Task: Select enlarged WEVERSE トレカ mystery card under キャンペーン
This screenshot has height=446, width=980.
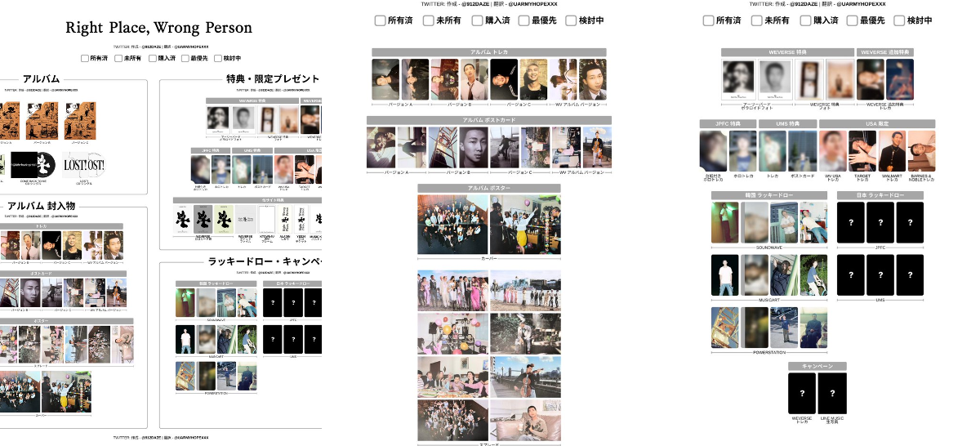Action: pos(802,394)
